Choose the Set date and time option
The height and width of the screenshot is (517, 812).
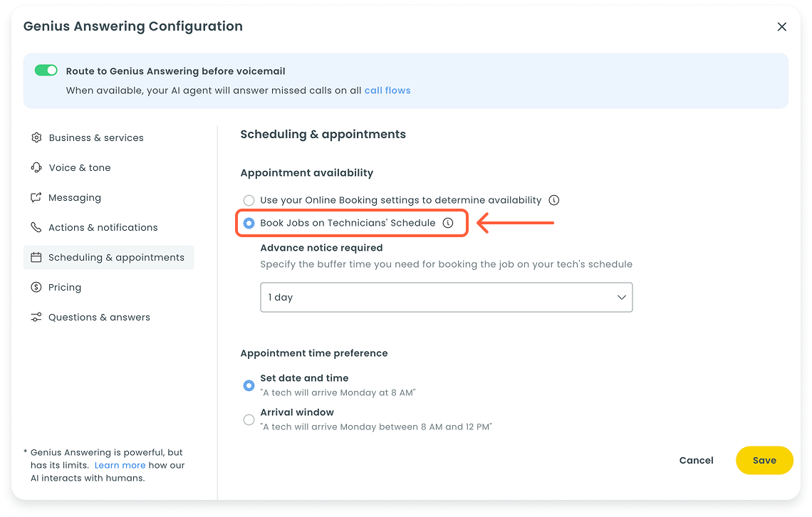(x=249, y=385)
